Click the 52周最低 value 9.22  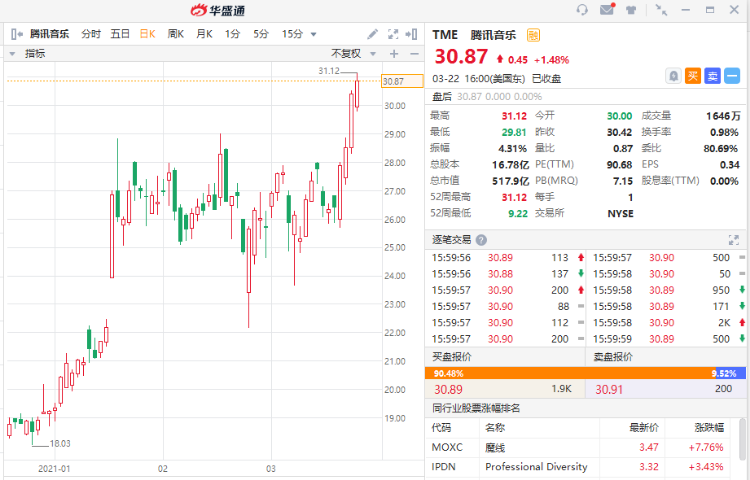(518, 213)
